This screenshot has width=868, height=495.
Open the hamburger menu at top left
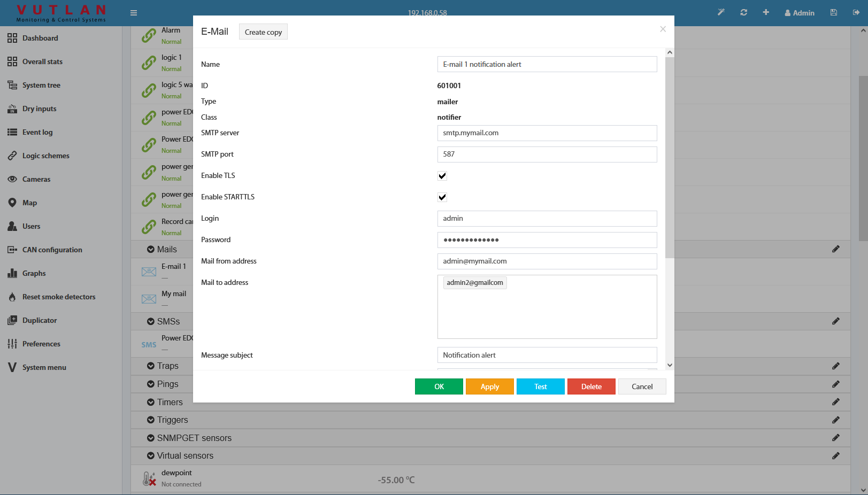point(133,12)
